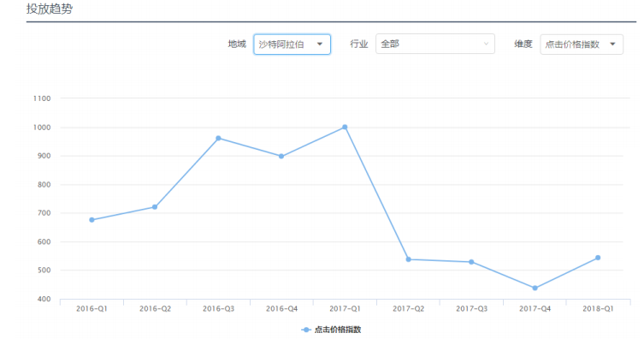Screen dimensions: 644x339
Task: Toggle the 点击价格指数 legend series
Action: [331, 330]
